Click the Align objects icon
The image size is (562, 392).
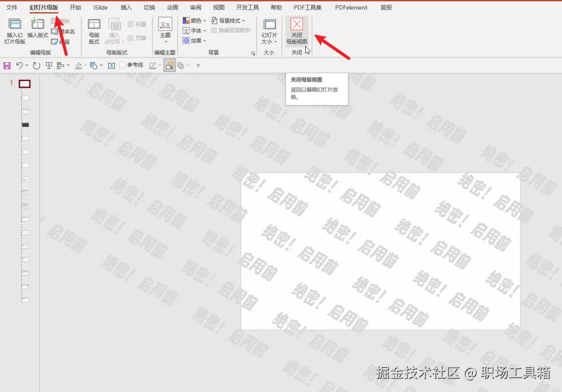coord(61,66)
